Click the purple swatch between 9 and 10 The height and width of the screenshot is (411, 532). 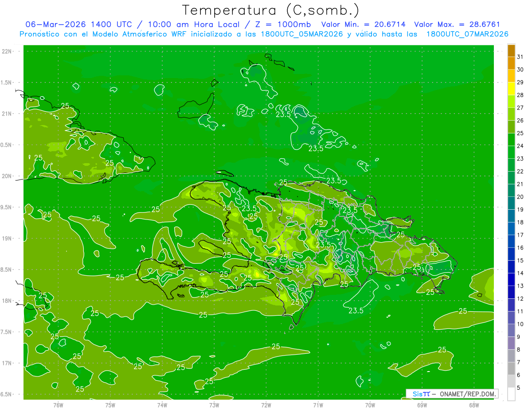tap(511, 330)
